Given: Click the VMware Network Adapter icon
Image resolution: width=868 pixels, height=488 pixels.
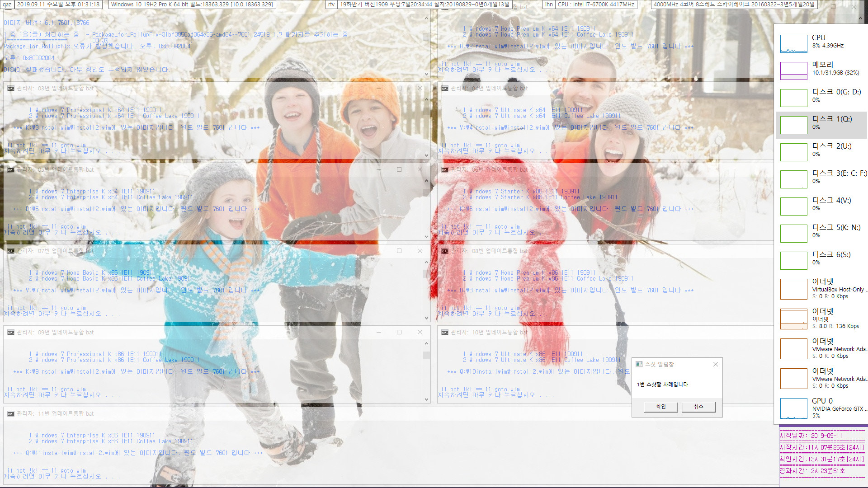Looking at the screenshot, I should pyautogui.click(x=793, y=349).
